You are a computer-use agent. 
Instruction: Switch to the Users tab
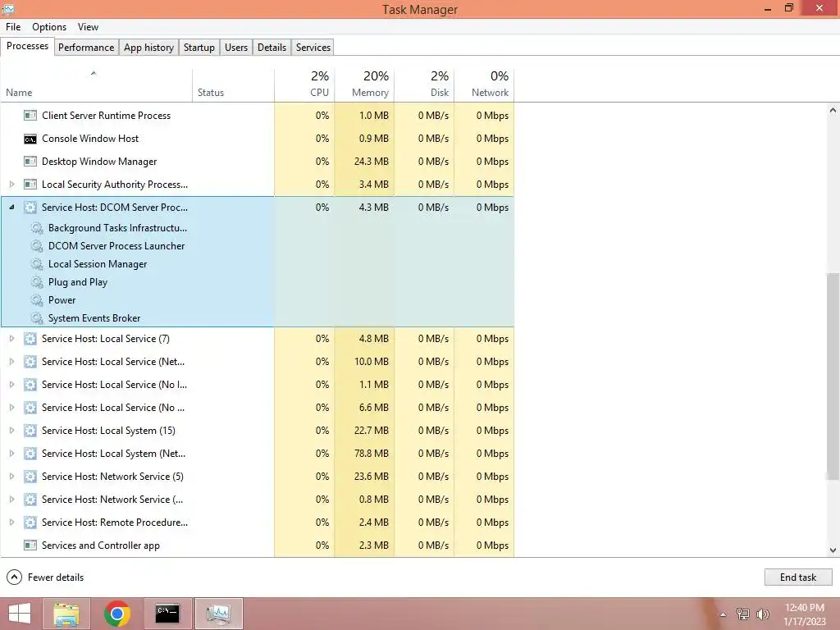[236, 47]
